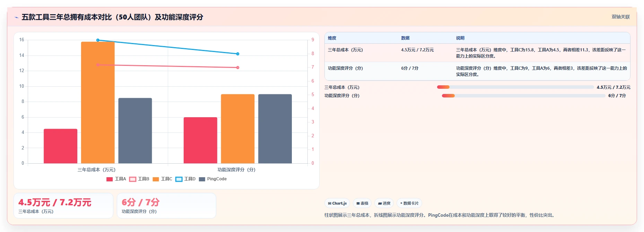Click pink line point over 三年总成本 group
The height and width of the screenshot is (232, 644).
tap(98, 65)
